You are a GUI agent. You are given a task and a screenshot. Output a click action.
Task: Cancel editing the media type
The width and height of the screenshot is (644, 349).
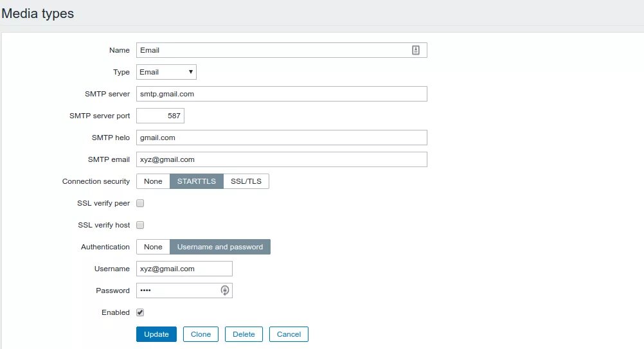pos(289,334)
